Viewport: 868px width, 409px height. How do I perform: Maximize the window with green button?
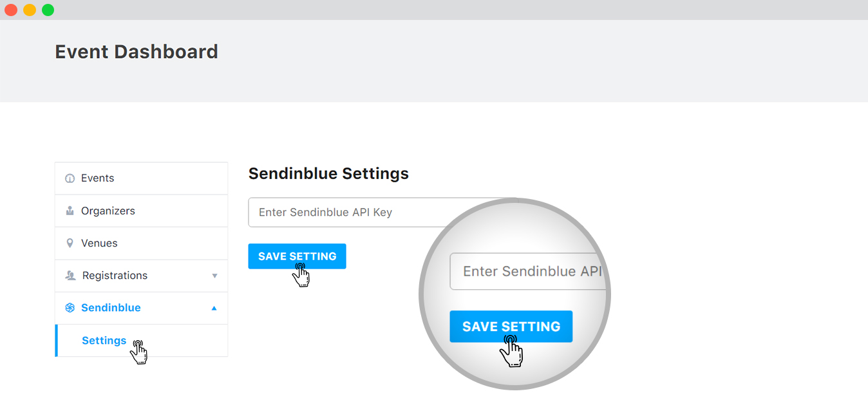pos(48,10)
